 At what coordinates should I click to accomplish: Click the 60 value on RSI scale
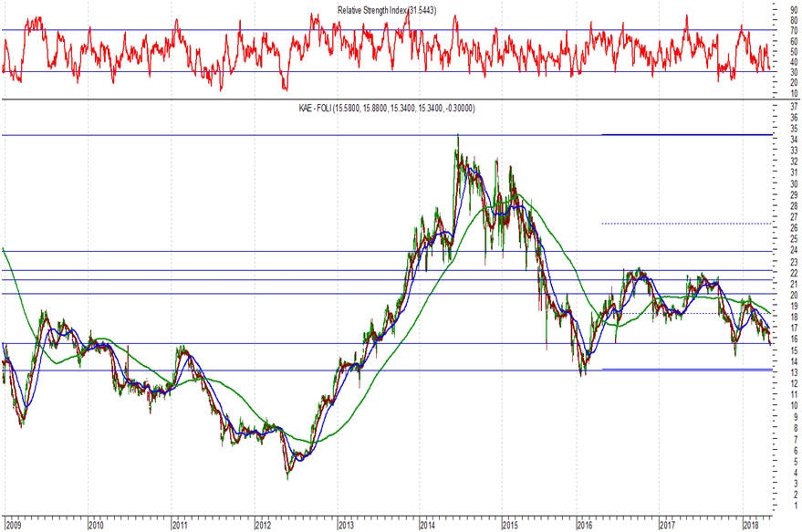[x=794, y=41]
